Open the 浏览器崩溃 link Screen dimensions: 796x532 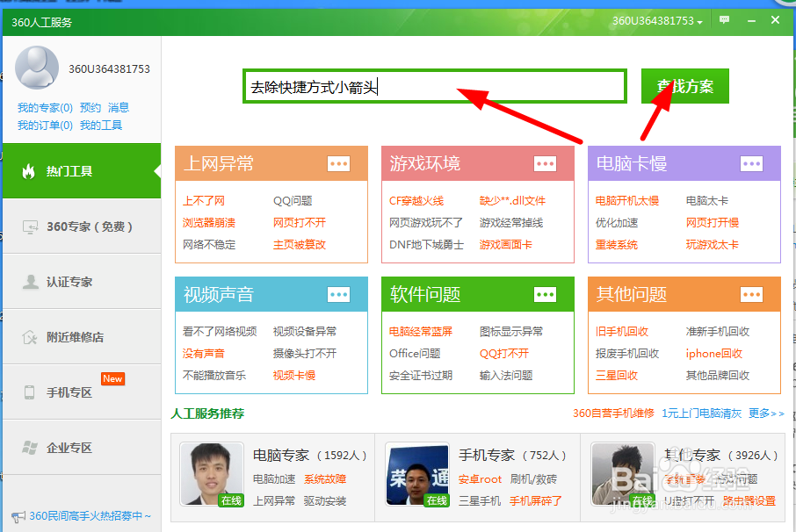[208, 223]
